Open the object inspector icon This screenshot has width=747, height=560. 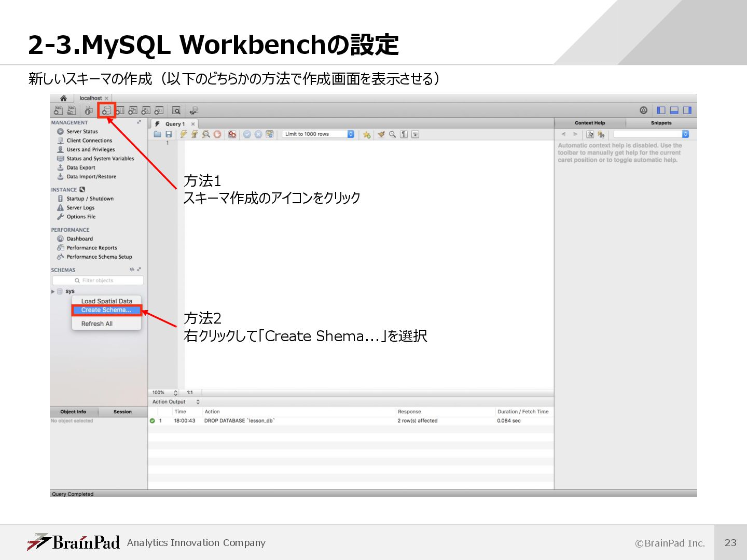[x=89, y=110]
